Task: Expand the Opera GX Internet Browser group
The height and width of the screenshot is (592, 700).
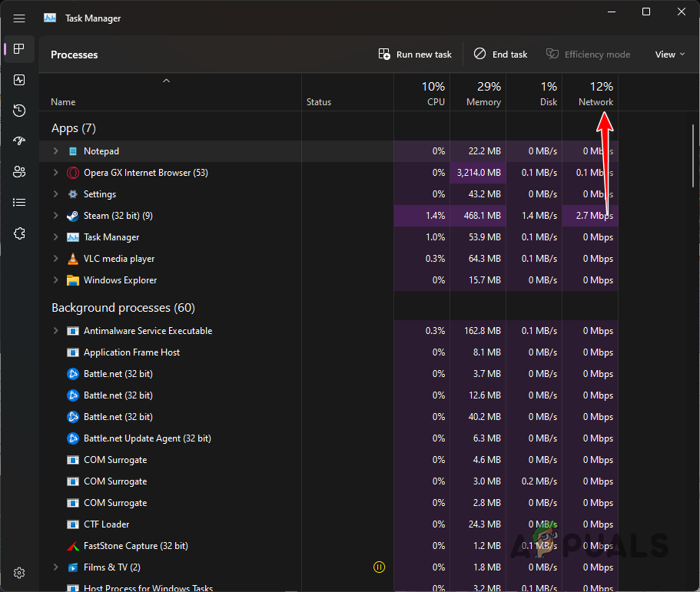Action: tap(55, 172)
